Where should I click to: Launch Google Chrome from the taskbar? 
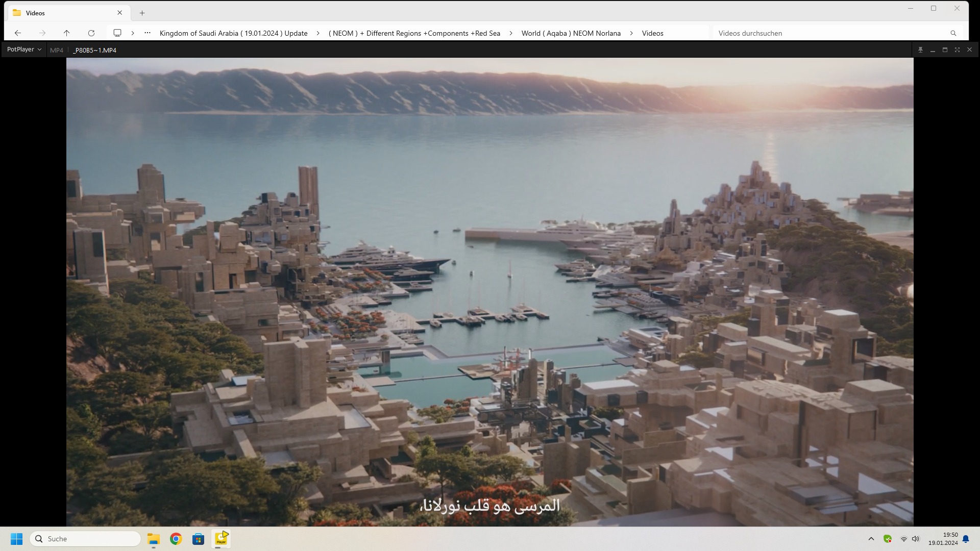pos(176,539)
